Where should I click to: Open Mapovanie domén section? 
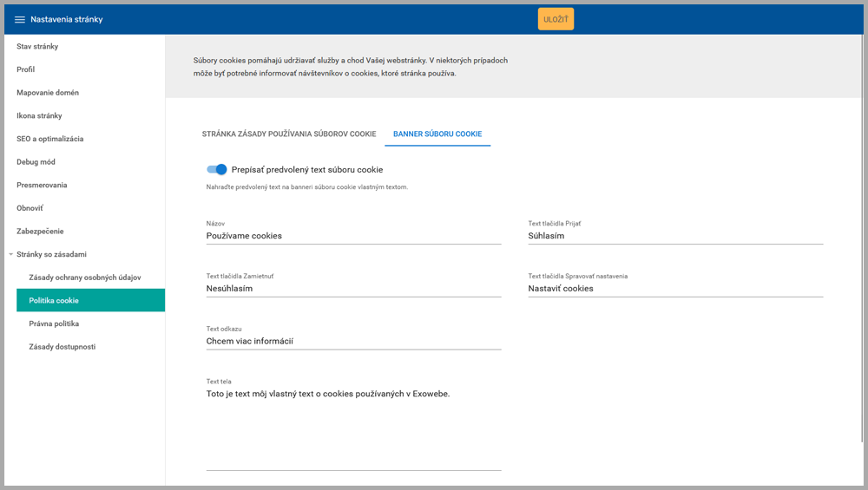click(48, 93)
